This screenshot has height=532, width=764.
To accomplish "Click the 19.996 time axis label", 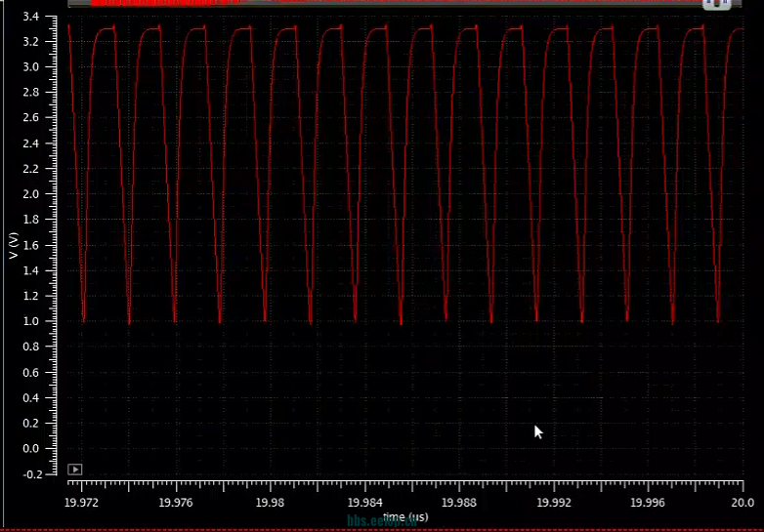I will point(648,503).
